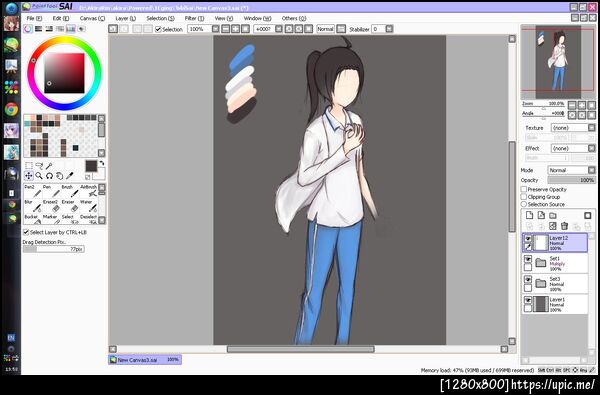
Task: Select the Set1 Multiply layer set
Action: [x=555, y=264]
